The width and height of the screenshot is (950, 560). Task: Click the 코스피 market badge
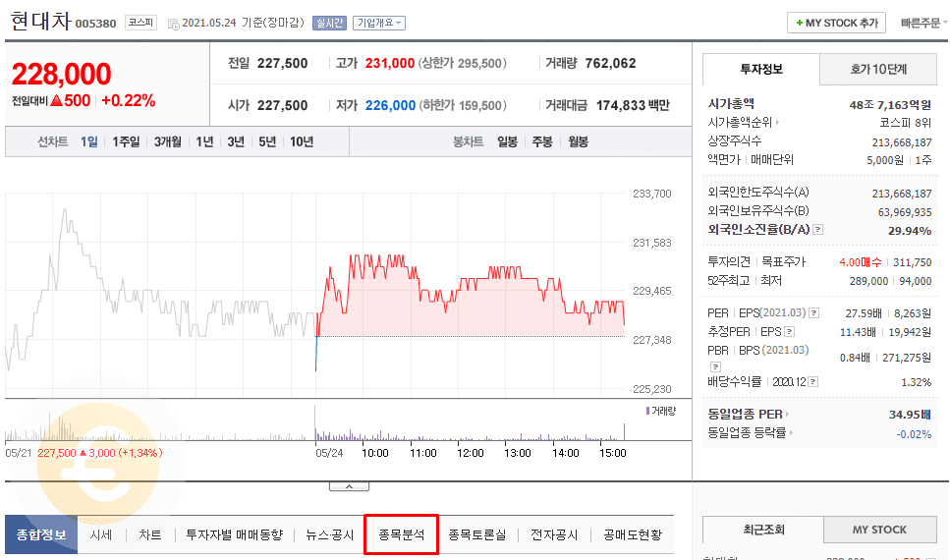[140, 23]
